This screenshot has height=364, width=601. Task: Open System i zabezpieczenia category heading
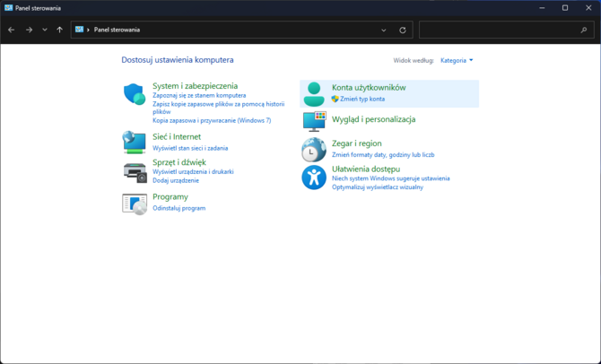[195, 86]
